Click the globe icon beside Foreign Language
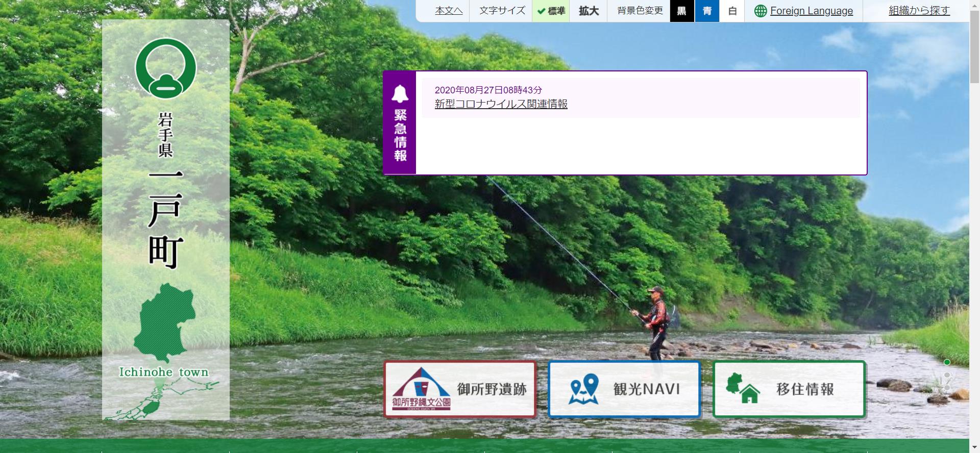Image resolution: width=980 pixels, height=453 pixels. pyautogui.click(x=761, y=11)
